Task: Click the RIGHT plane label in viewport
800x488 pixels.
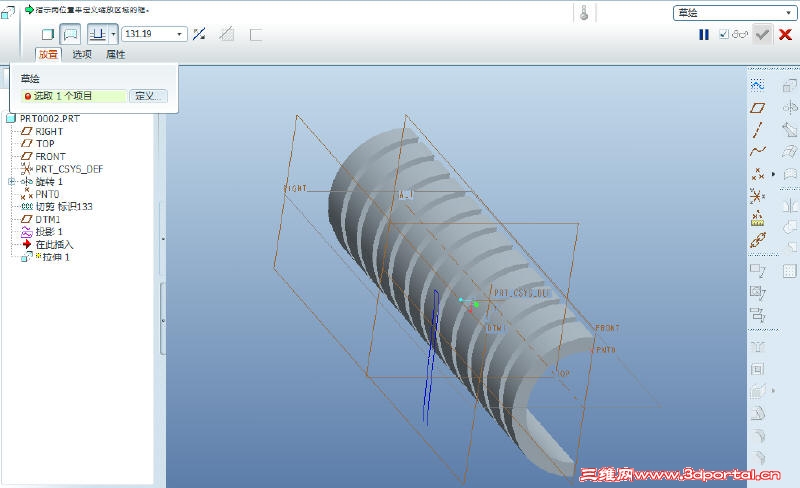Action: pyautogui.click(x=295, y=188)
